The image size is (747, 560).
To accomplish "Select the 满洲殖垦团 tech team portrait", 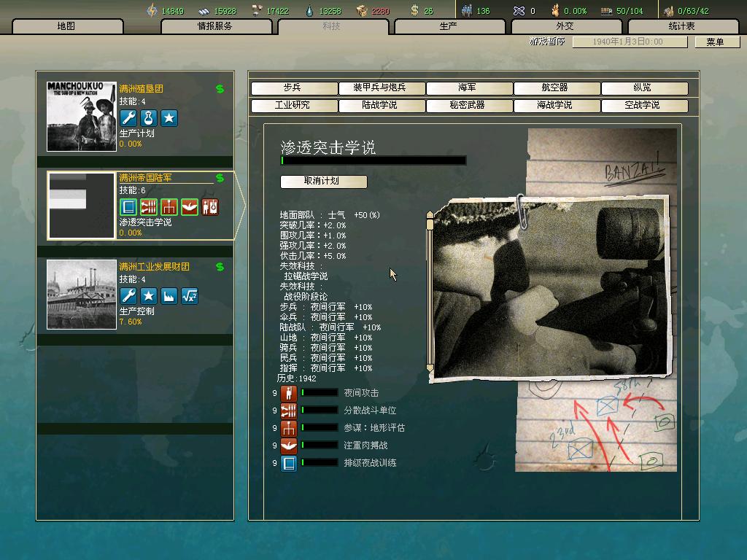I will click(82, 116).
